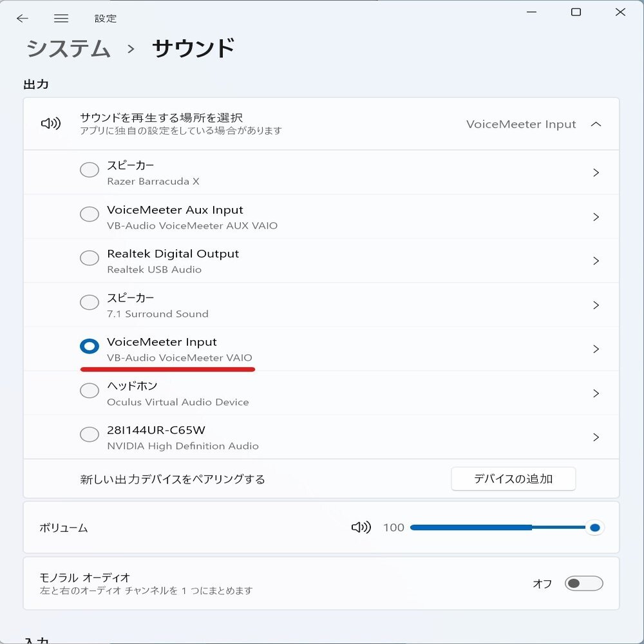644x644 pixels.
Task: Select スピーカー Razer Barracuda X radio button
Action: [89, 169]
